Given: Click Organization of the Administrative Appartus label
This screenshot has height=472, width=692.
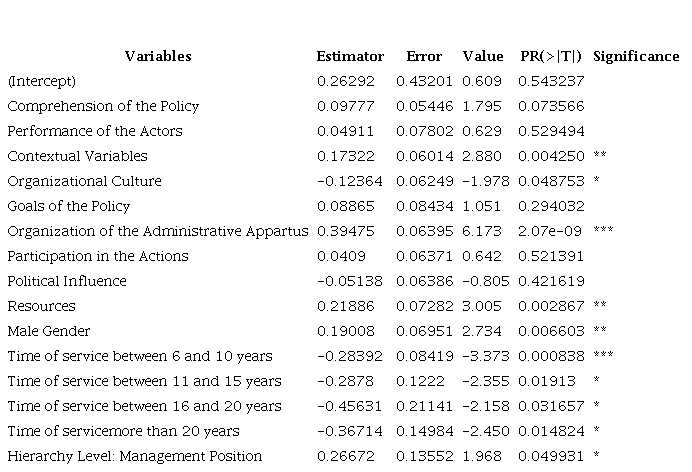Looking at the screenshot, I should pos(158,231).
